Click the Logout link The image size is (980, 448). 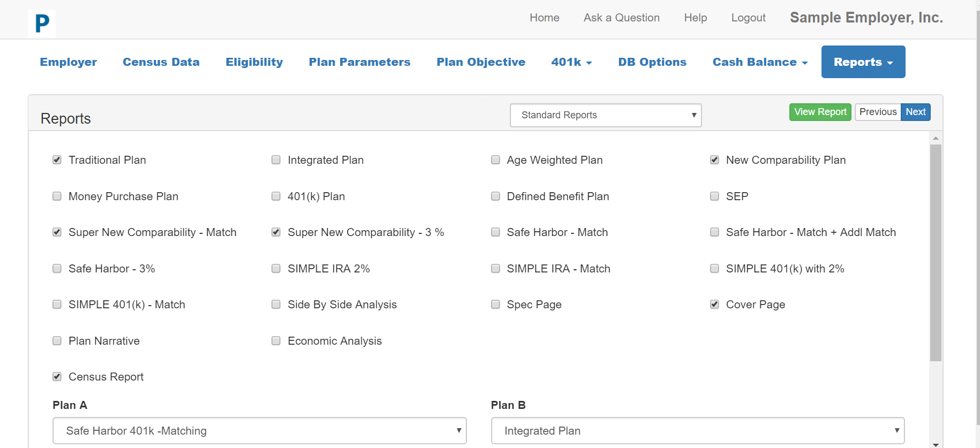748,18
